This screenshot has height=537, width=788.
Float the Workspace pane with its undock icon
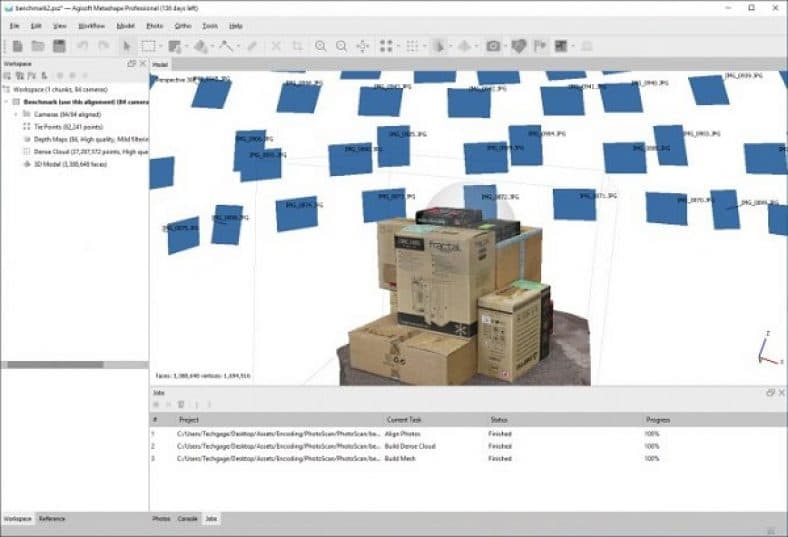coord(132,64)
